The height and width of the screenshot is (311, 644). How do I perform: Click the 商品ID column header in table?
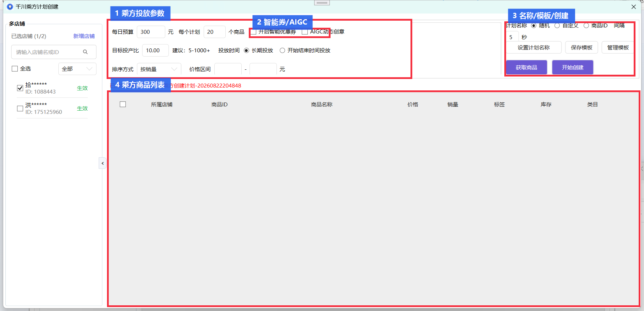pyautogui.click(x=219, y=104)
